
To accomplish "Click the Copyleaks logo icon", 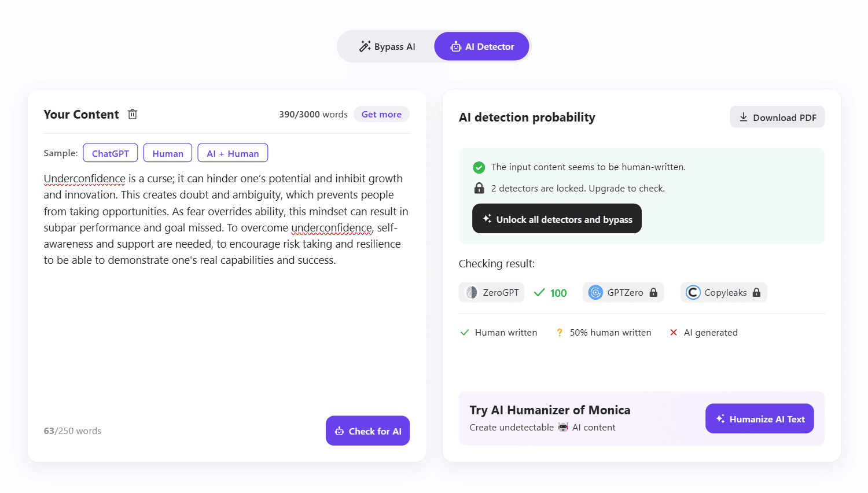I will tap(693, 293).
